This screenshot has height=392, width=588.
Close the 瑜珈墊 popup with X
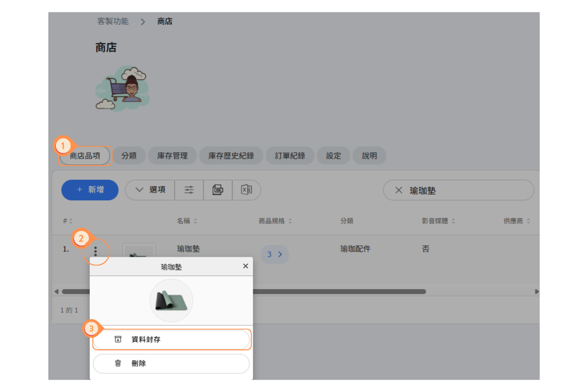tap(245, 266)
